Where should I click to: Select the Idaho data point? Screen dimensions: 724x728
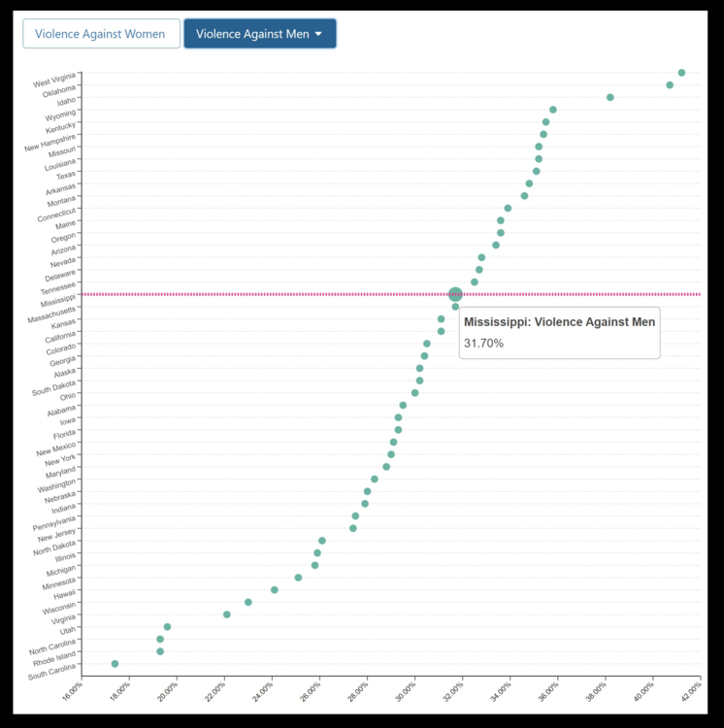tap(610, 97)
